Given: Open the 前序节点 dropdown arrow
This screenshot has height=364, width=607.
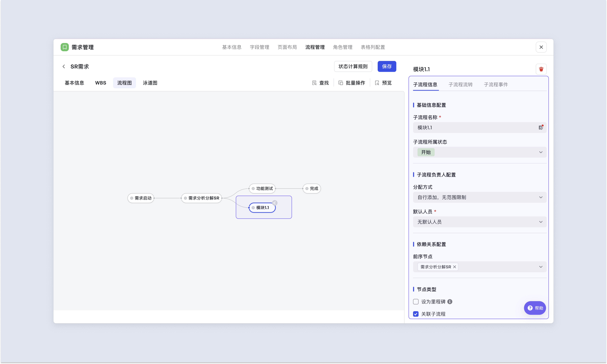Looking at the screenshot, I should click(541, 267).
